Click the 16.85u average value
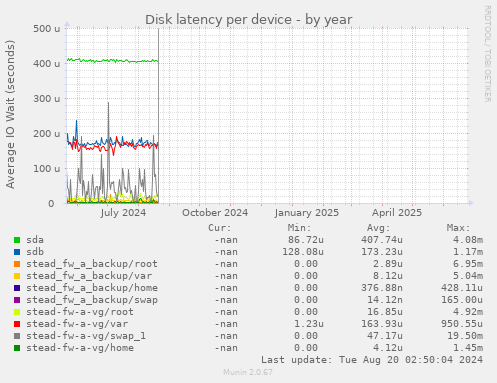 coord(385,312)
